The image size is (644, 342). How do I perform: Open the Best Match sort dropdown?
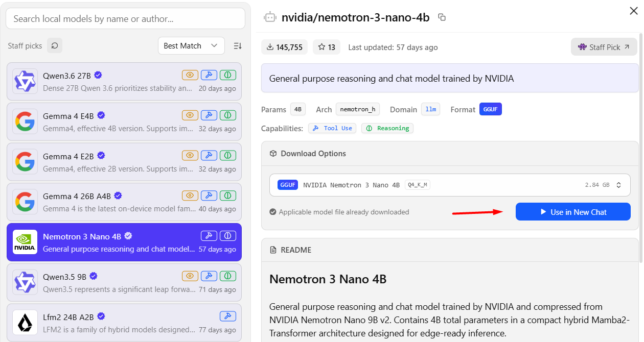click(191, 45)
